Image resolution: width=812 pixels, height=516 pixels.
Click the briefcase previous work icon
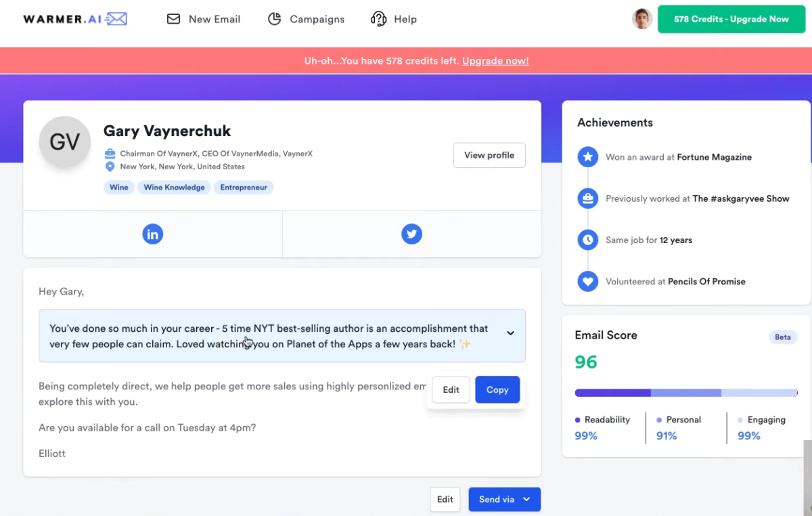pyautogui.click(x=588, y=198)
